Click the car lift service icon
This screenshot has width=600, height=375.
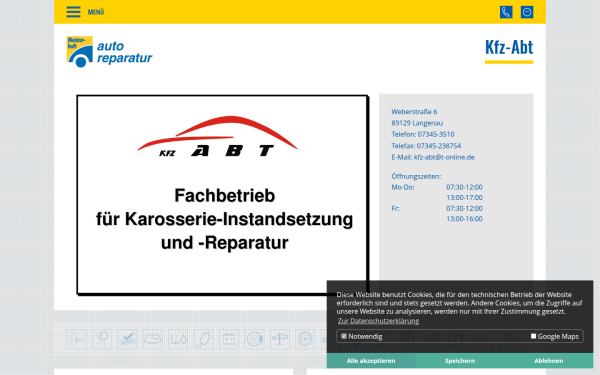tap(280, 339)
